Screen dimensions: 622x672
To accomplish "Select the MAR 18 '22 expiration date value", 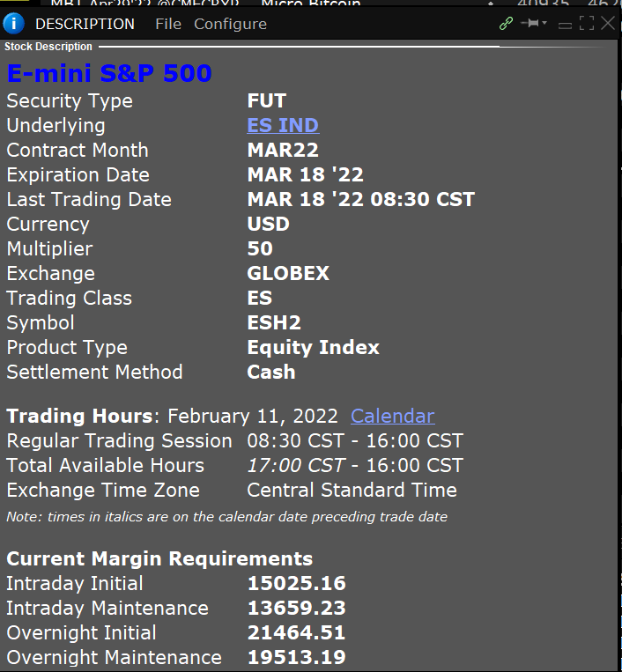I will click(x=305, y=175).
